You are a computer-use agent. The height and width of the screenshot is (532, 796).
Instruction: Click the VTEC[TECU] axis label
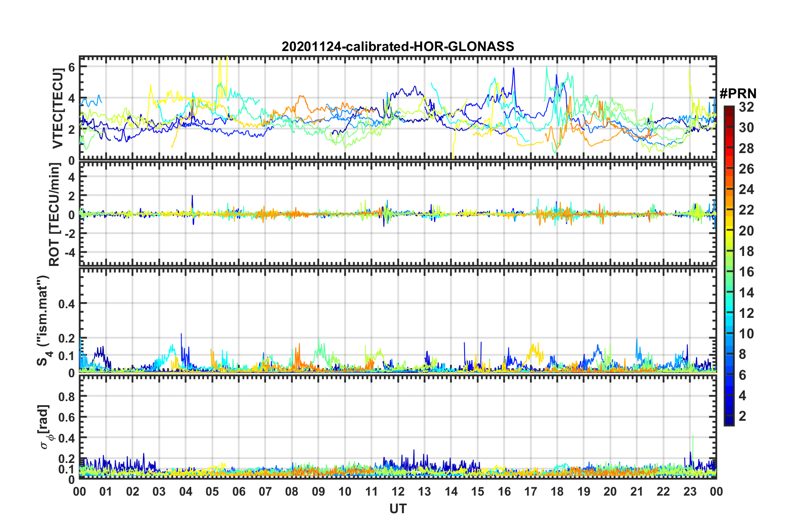pos(58,109)
